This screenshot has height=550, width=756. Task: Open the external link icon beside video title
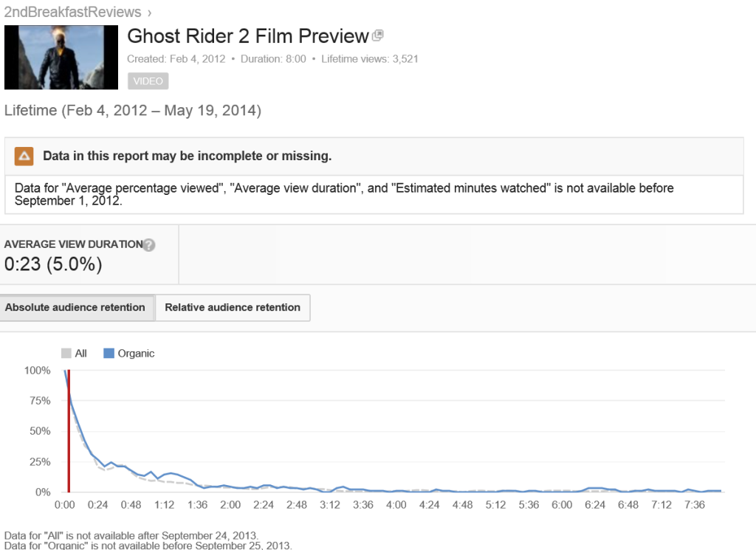(378, 35)
